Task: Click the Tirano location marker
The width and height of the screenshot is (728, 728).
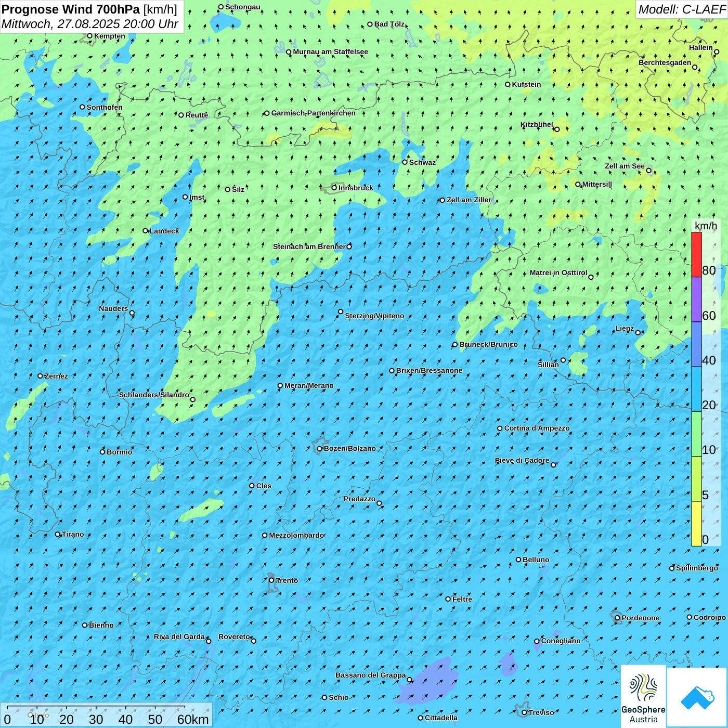Action: click(58, 534)
